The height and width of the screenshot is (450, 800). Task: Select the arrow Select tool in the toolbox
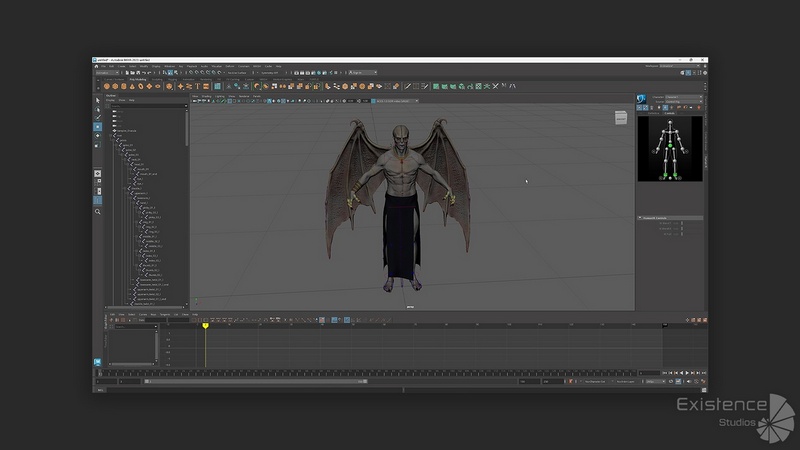pyautogui.click(x=98, y=101)
